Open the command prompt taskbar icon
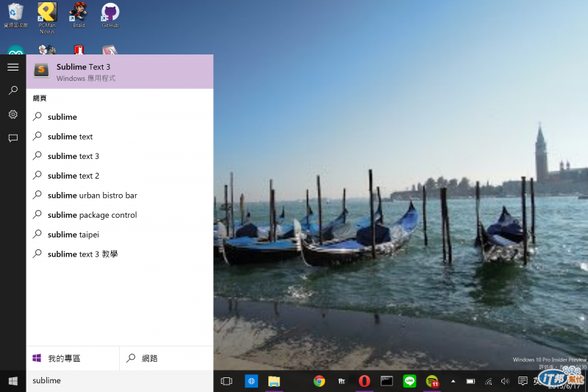The width and height of the screenshot is (588, 392). [387, 381]
